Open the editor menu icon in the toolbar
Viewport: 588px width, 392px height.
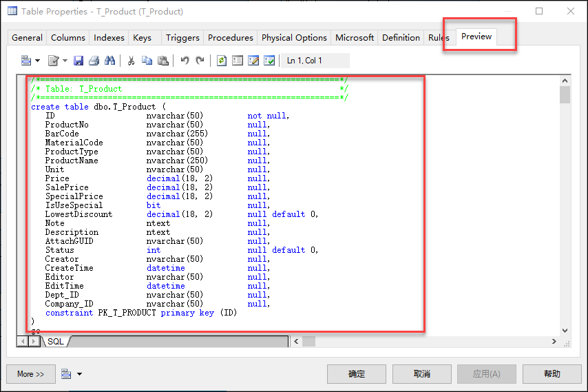pyautogui.click(x=26, y=61)
